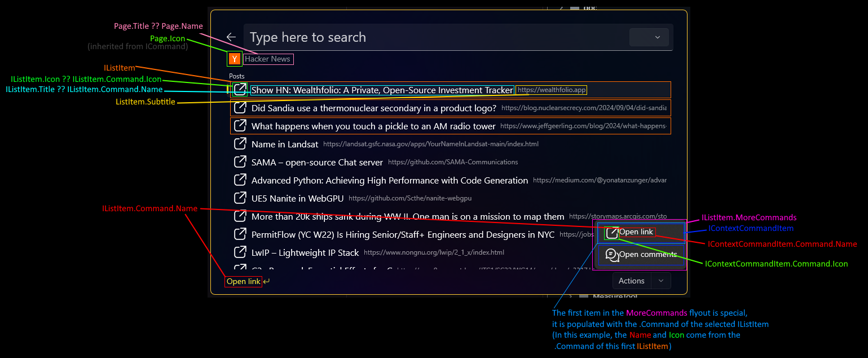Choose Open comments in the flyout menu
Image resolution: width=868 pixels, height=358 pixels.
coord(647,255)
